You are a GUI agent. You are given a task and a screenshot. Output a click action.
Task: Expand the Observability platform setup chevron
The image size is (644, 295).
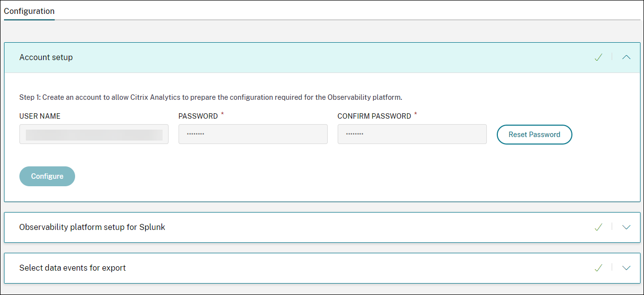tap(626, 227)
